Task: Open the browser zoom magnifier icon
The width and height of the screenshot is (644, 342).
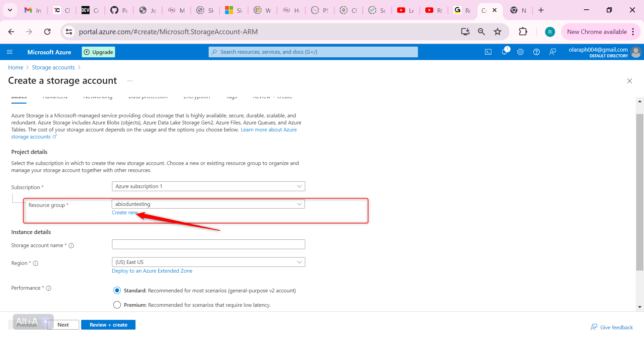Action: [x=481, y=32]
